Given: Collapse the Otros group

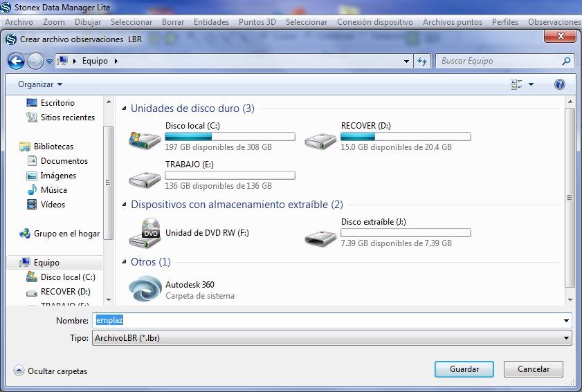Looking at the screenshot, I should (x=124, y=262).
